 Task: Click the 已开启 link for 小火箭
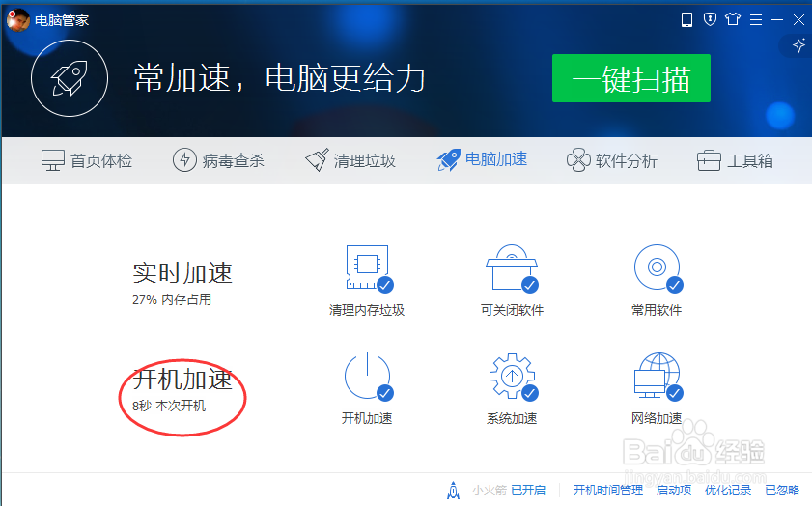click(x=528, y=490)
